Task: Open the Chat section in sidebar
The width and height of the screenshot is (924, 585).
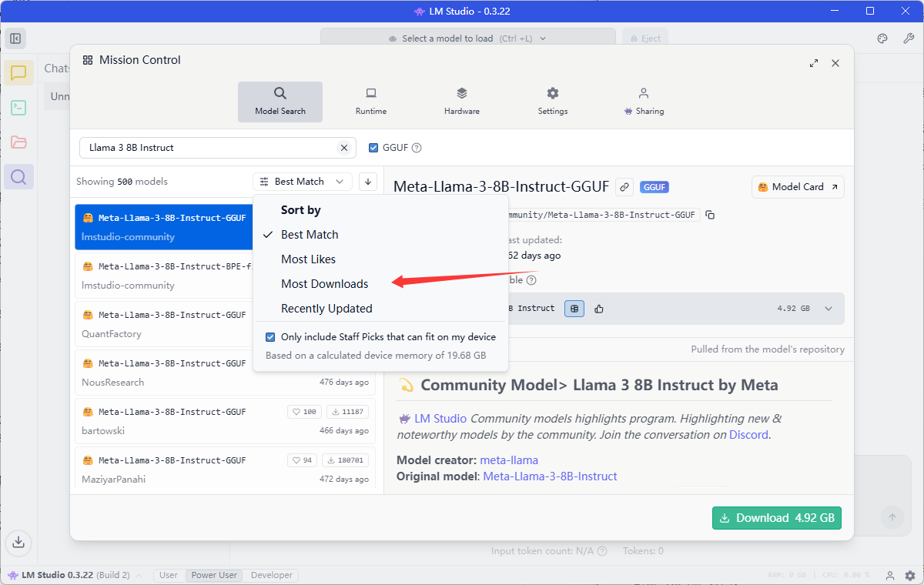Action: tap(18, 73)
